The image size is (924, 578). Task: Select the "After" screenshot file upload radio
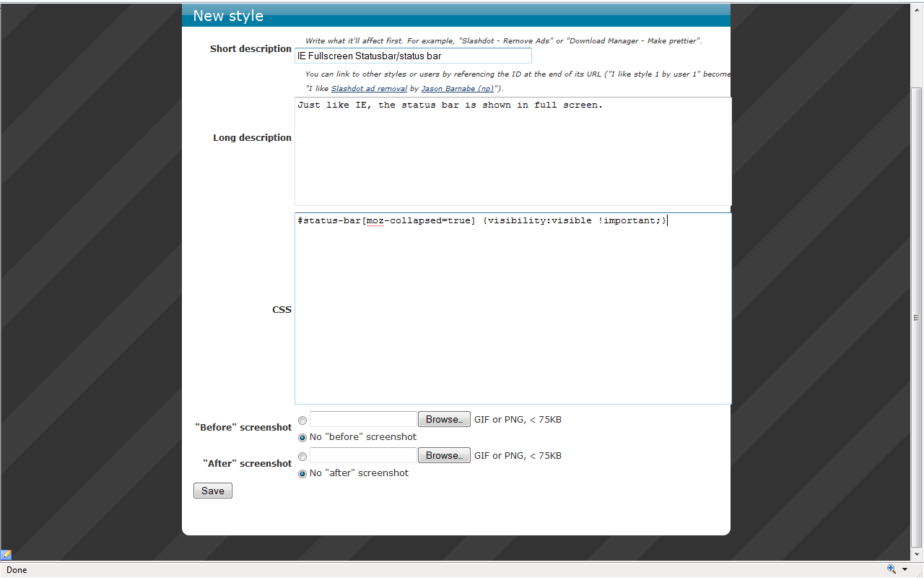[302, 457]
